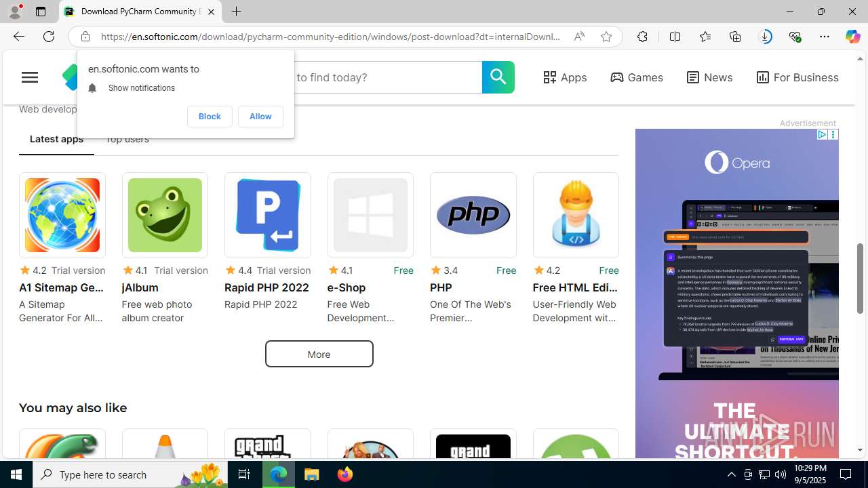Click the AdChoices icon on the Opera ad

822,135
